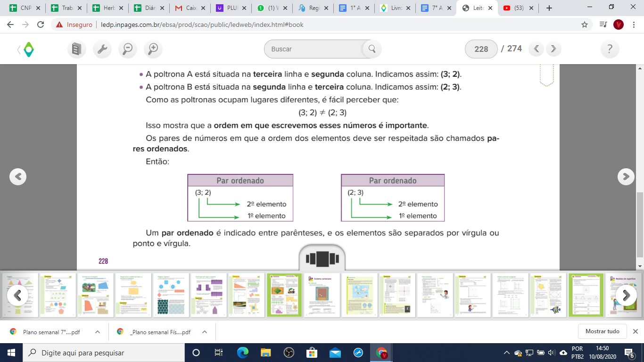Zoom out with the minus magnifier
Viewport: 644px width, 362px height.
pyautogui.click(x=127, y=49)
